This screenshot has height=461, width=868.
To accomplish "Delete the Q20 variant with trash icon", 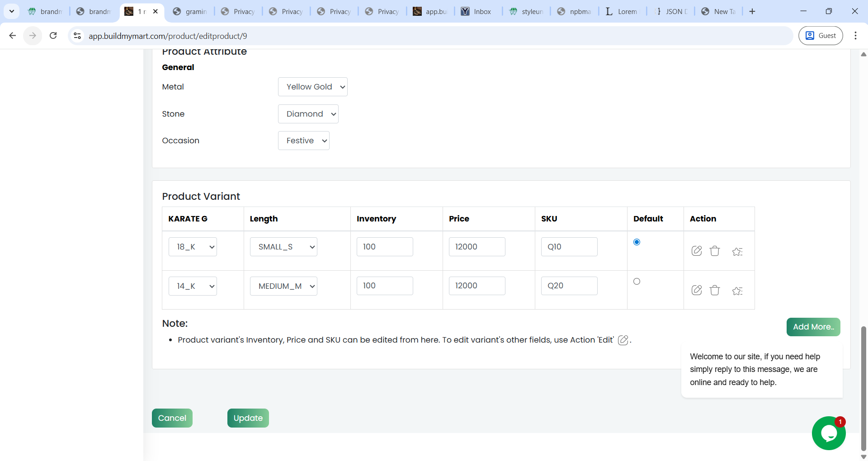I will coord(715,290).
